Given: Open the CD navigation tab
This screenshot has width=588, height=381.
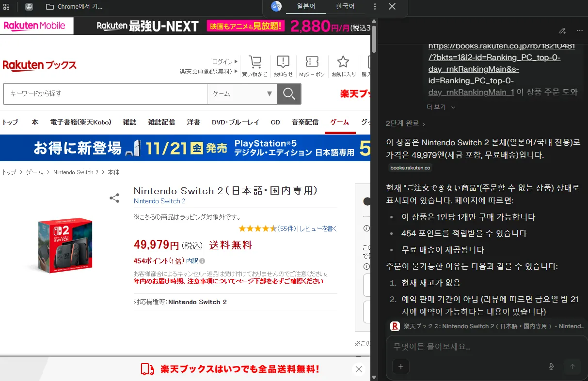Looking at the screenshot, I should coord(275,122).
